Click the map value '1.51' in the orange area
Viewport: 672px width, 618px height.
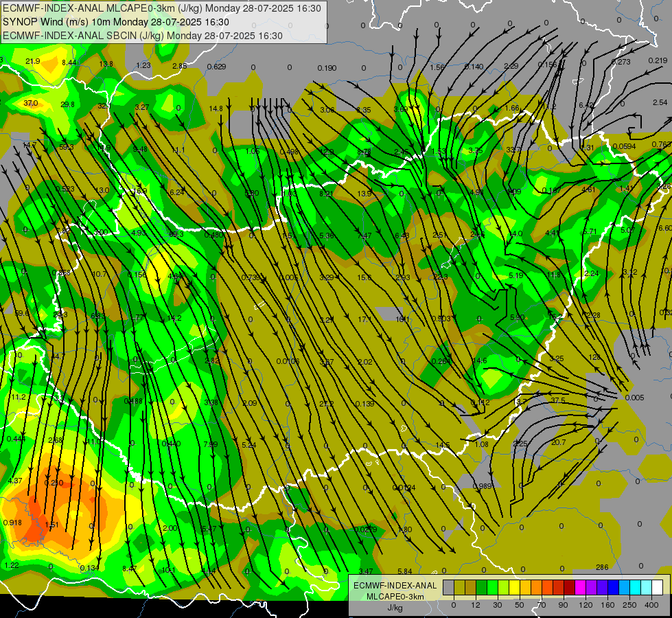[x=52, y=525]
